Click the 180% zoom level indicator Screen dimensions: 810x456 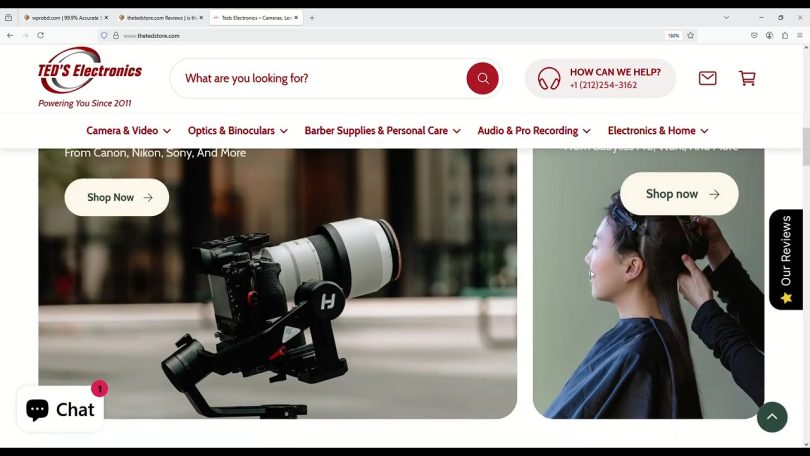(x=673, y=36)
